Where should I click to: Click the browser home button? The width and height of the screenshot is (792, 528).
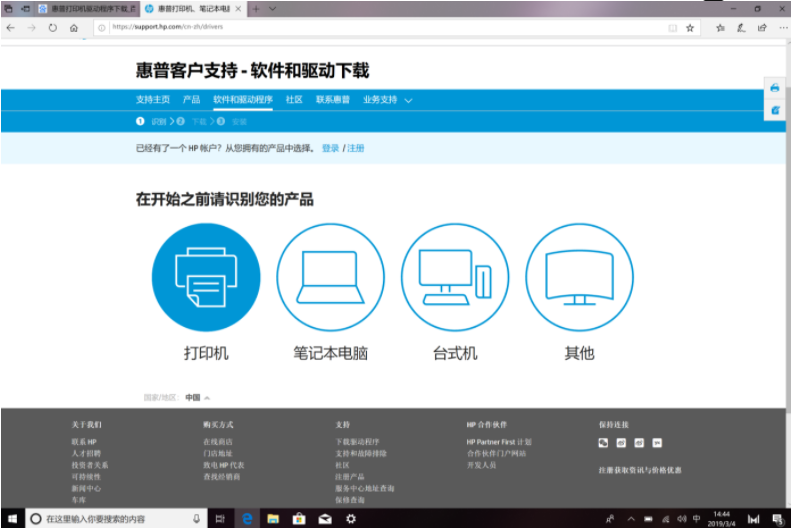tap(74, 28)
